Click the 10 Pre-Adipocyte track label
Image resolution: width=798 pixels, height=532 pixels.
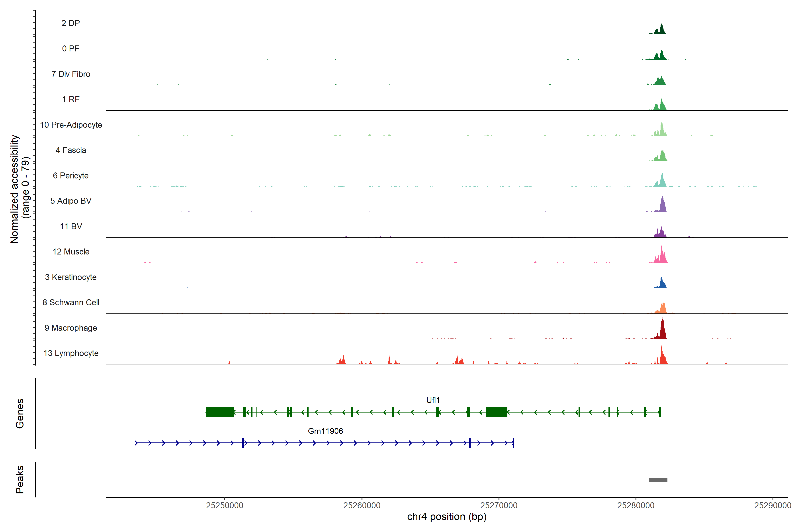point(71,125)
